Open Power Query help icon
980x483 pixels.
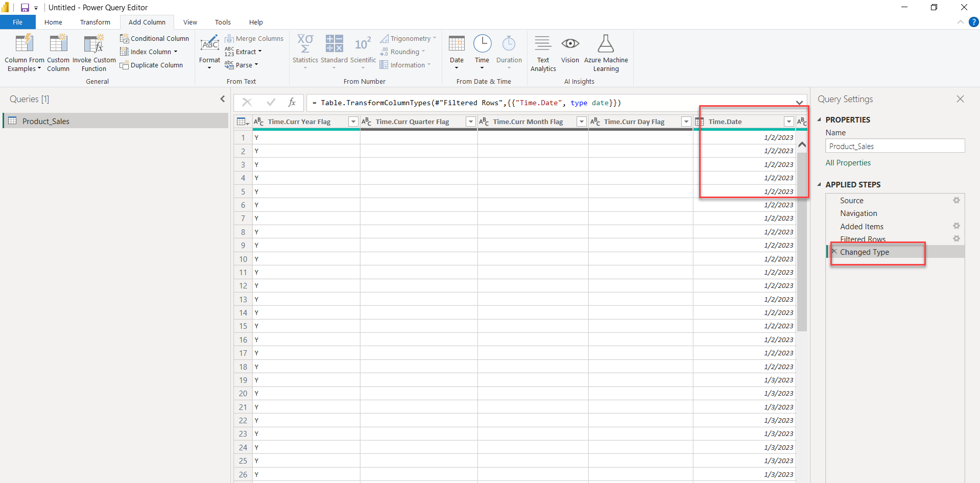(x=974, y=22)
